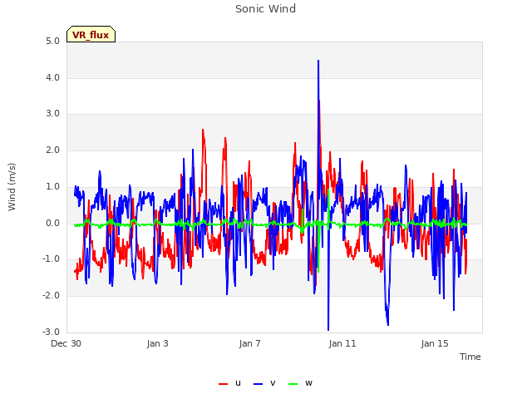
Task: Click the blue v spike peak near 4.5
Action: click(x=318, y=61)
